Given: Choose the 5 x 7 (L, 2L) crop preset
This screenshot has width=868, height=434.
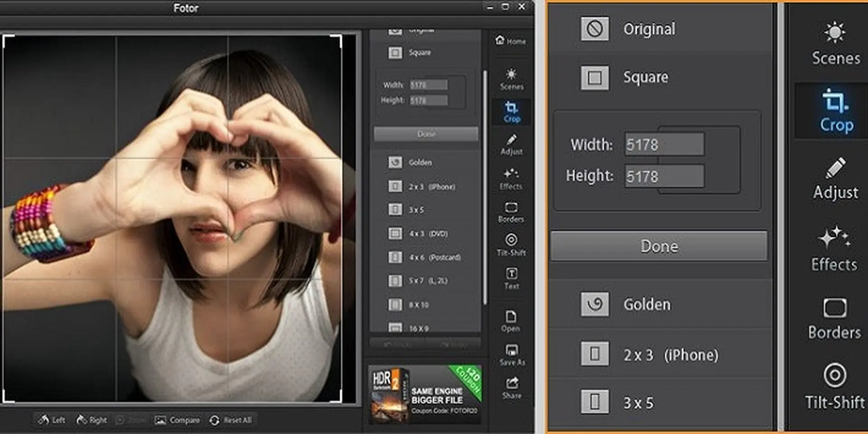Looking at the screenshot, I should (427, 281).
